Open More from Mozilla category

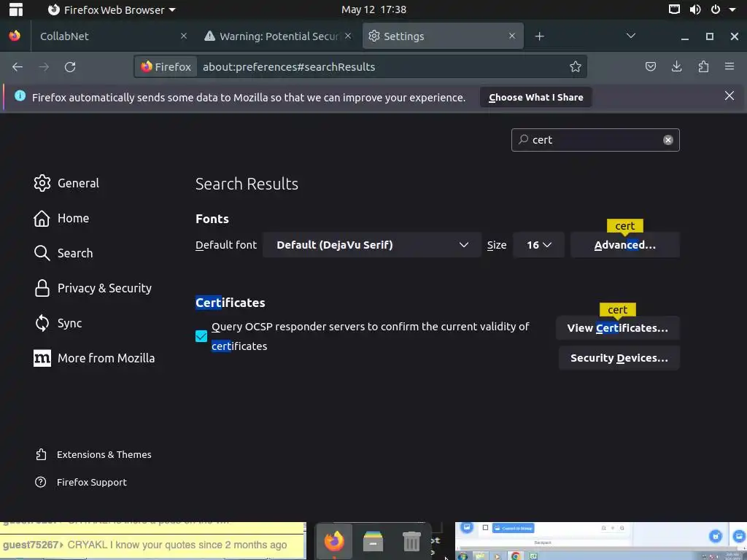[x=94, y=359]
